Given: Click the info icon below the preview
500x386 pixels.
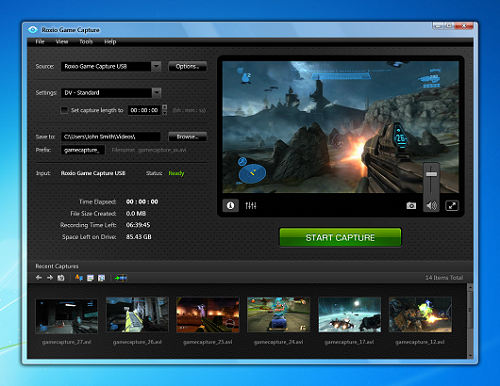Looking at the screenshot, I should pos(230,205).
